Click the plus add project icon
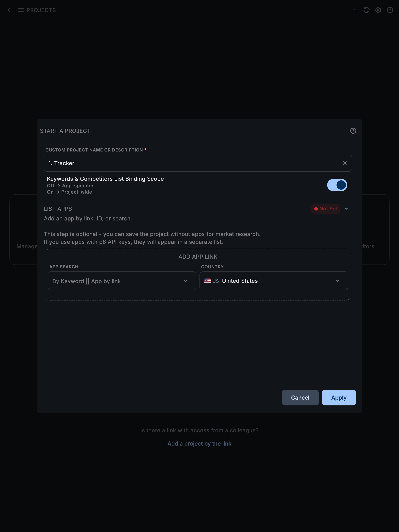Screen dimensions: 399x532 pyautogui.click(x=355, y=10)
